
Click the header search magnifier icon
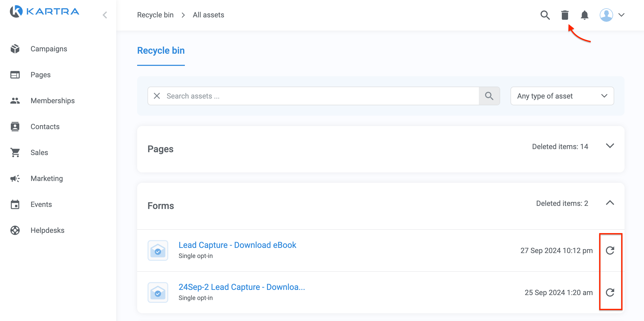(545, 15)
